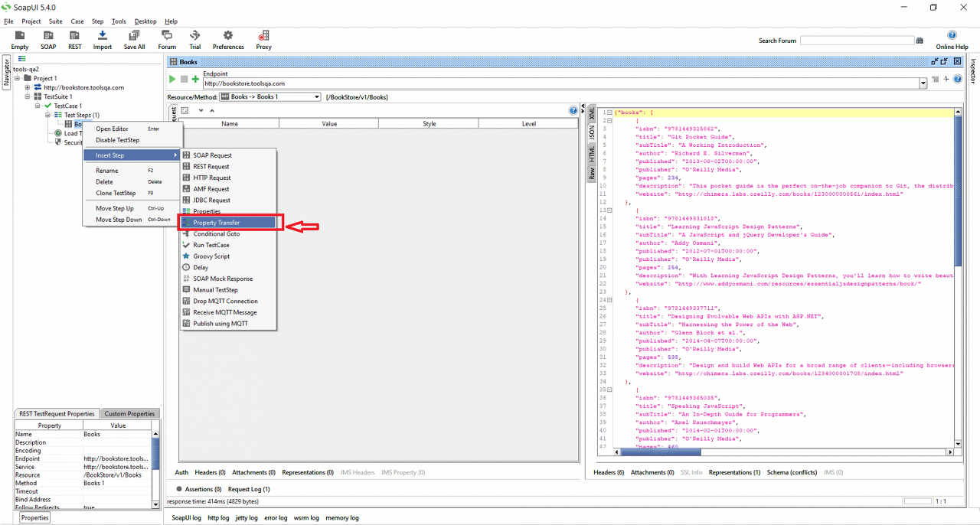Move parameter up arrow in request toolbar
Viewport: 980px width, 525px height.
point(212,110)
